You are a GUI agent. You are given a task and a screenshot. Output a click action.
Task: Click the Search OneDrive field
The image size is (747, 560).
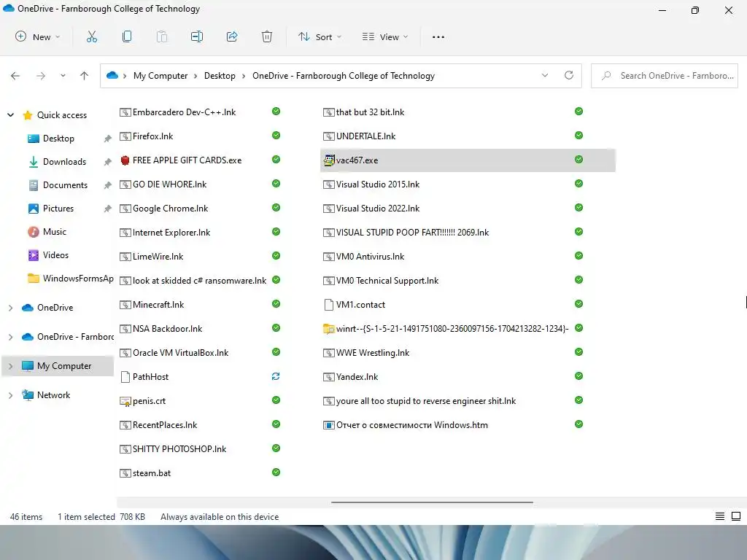tap(664, 76)
